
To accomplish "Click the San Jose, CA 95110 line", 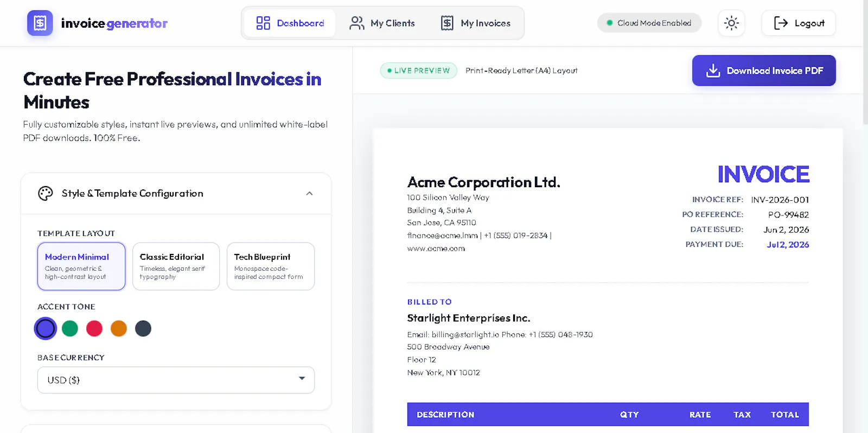I will pos(442,222).
